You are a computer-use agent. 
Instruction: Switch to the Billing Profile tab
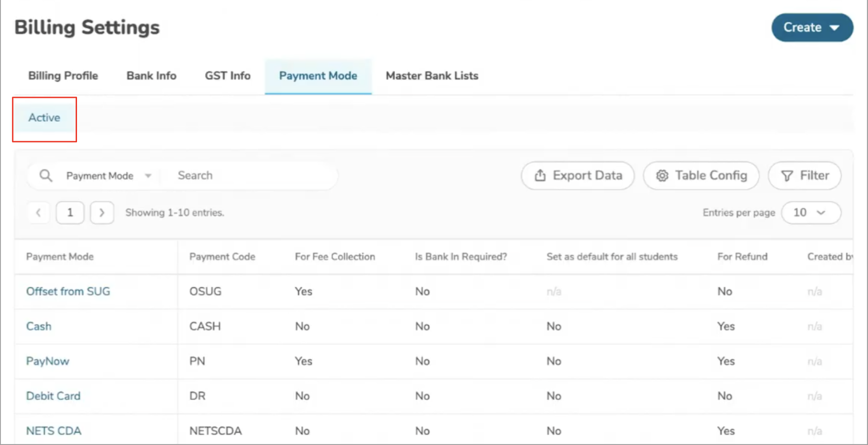[x=63, y=76]
